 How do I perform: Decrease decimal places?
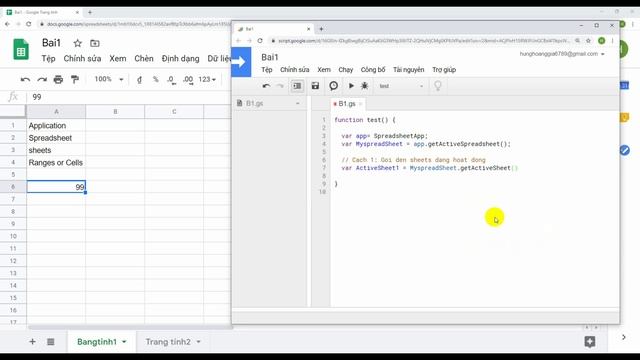pyautogui.click(x=171, y=80)
